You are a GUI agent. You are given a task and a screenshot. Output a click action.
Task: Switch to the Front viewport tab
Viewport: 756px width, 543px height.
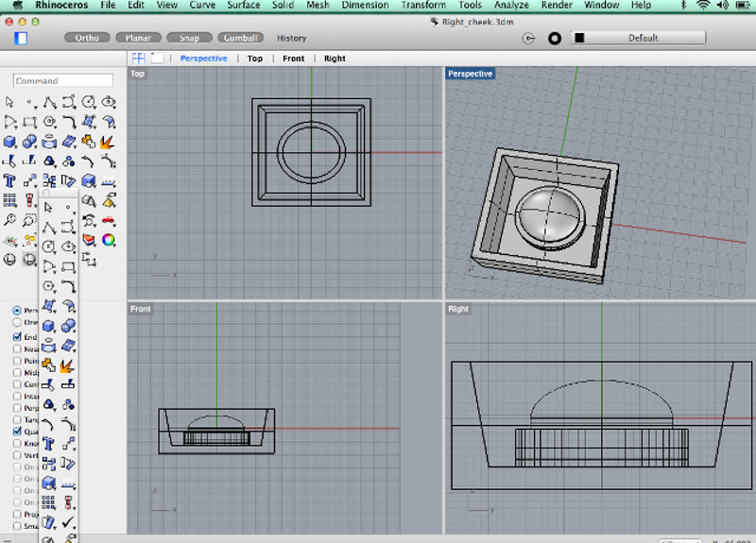(x=293, y=59)
